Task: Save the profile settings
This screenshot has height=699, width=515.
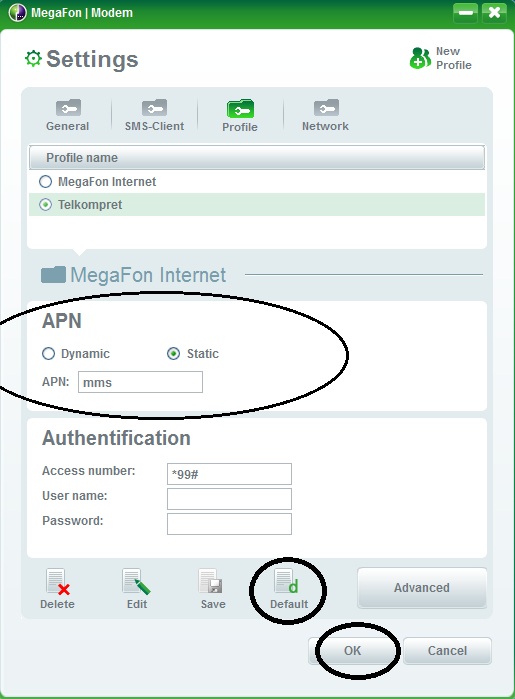Action: pos(213,589)
